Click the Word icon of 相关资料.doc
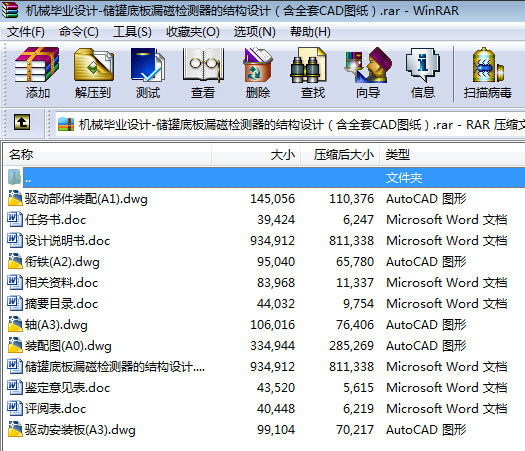 tap(15, 282)
